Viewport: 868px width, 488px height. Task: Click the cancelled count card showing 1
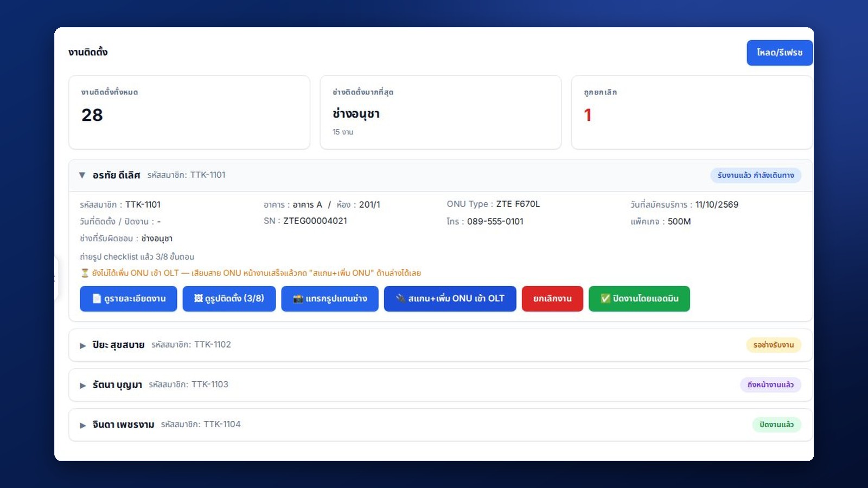[x=692, y=112]
